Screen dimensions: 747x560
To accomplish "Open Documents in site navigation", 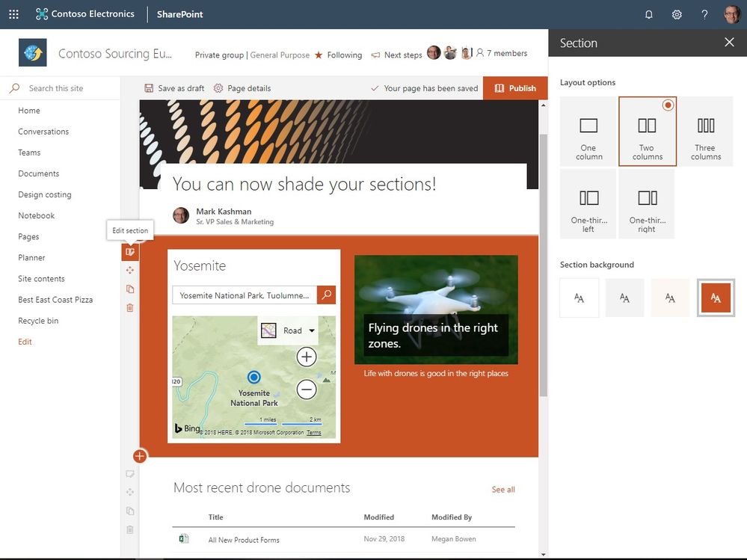I will 39,173.
